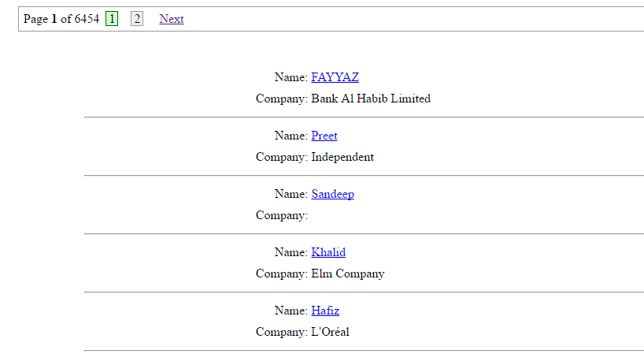Go to page 2 of results

click(x=137, y=19)
